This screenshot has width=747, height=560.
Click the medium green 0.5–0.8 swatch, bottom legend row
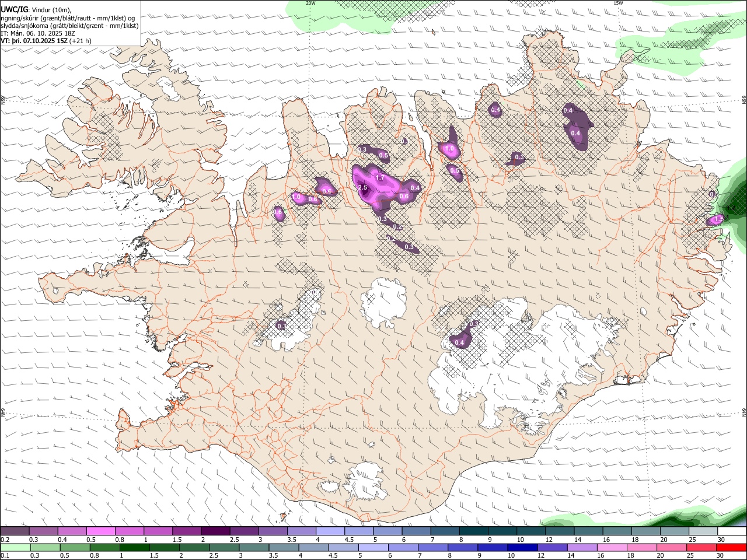click(75, 547)
